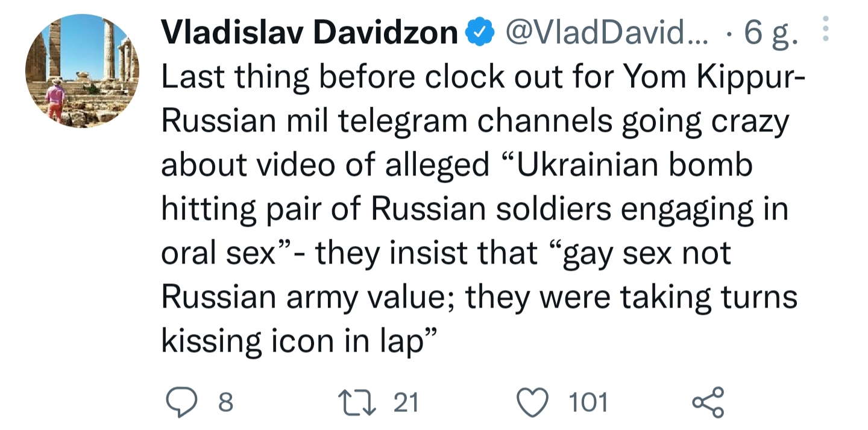
Task: Open Vladislav Davidzon's profile picture
Action: [82, 71]
